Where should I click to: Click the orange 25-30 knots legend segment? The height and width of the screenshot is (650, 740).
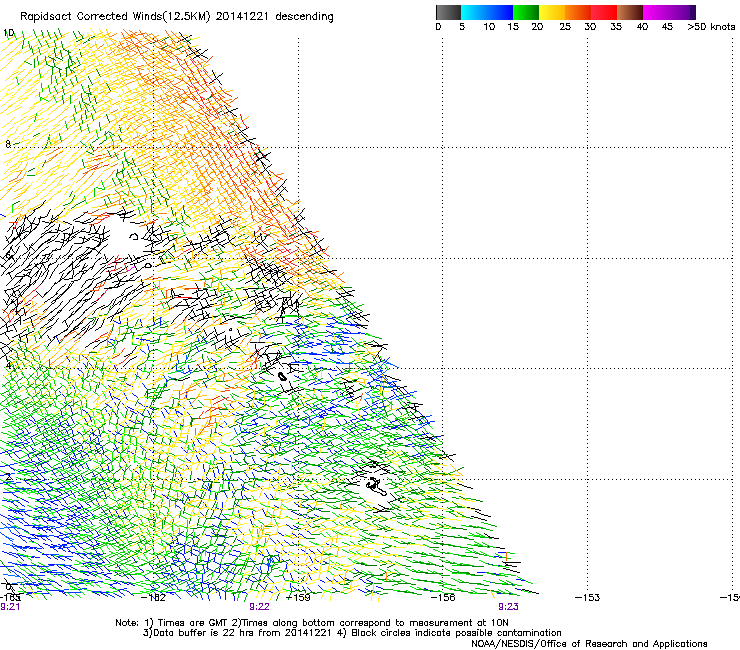(578, 12)
